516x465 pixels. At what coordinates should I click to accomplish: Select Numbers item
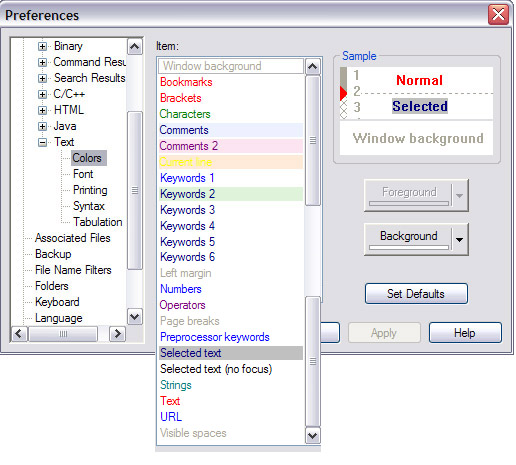(231, 289)
